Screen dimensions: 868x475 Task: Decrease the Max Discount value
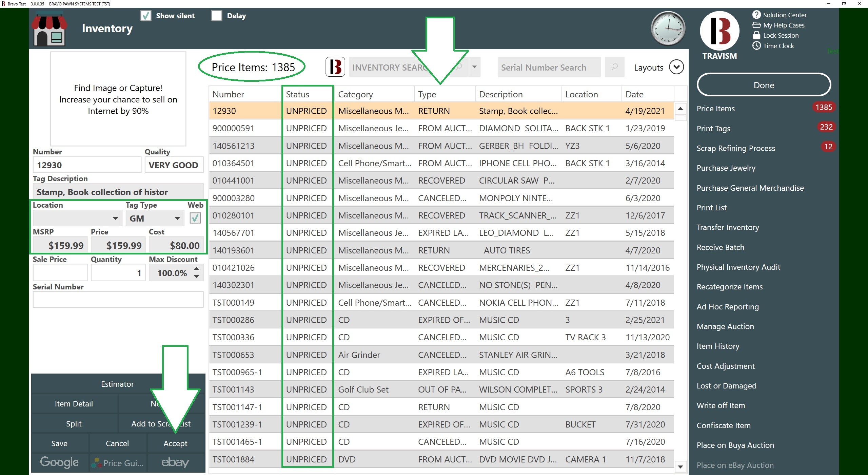coord(196,277)
